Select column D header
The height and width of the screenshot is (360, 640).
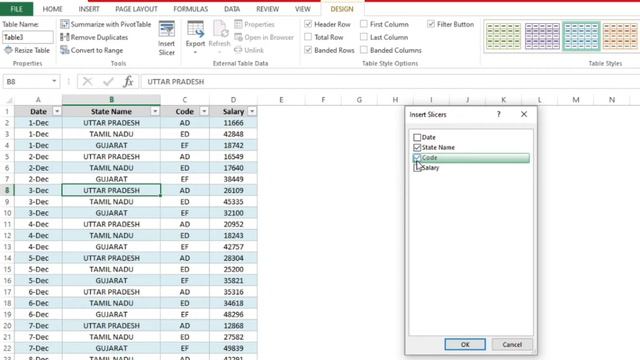click(x=233, y=100)
